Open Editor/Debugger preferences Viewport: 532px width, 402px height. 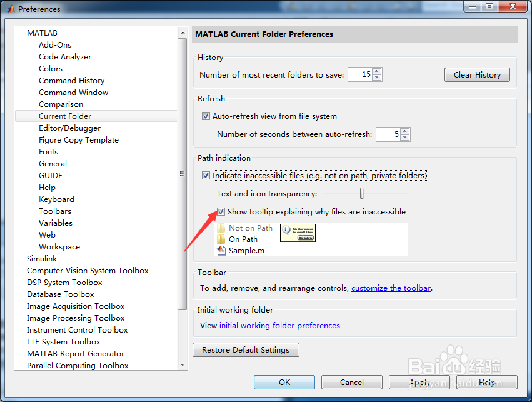69,128
